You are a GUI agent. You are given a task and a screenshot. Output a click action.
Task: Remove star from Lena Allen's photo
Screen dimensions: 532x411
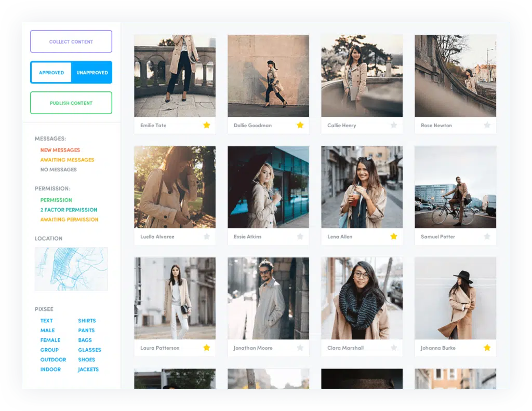tap(393, 237)
